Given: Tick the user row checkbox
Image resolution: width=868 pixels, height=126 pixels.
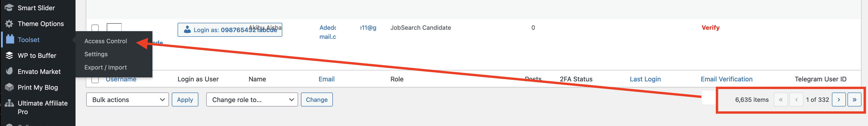Looking at the screenshot, I should tap(95, 28).
